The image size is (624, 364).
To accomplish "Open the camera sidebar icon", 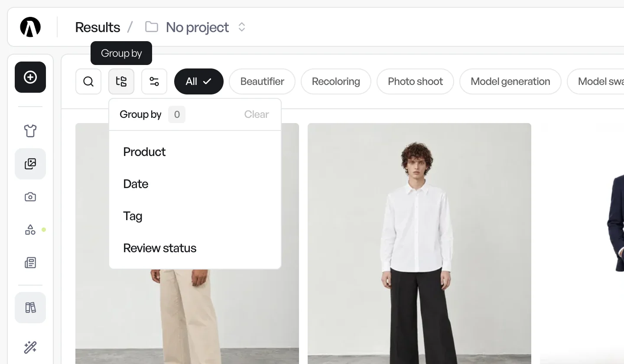I will 30,197.
